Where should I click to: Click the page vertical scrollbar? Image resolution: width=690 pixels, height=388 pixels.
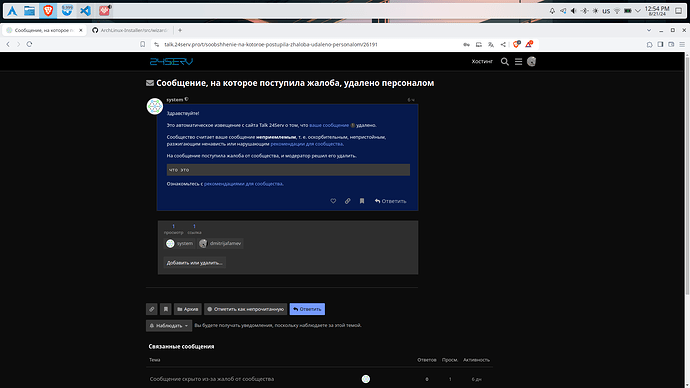coord(687,176)
